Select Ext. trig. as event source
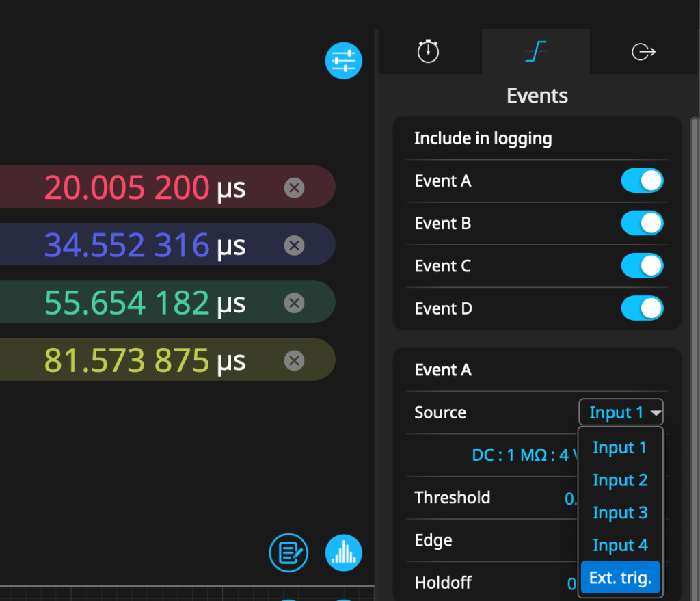The width and height of the screenshot is (700, 601). [619, 578]
